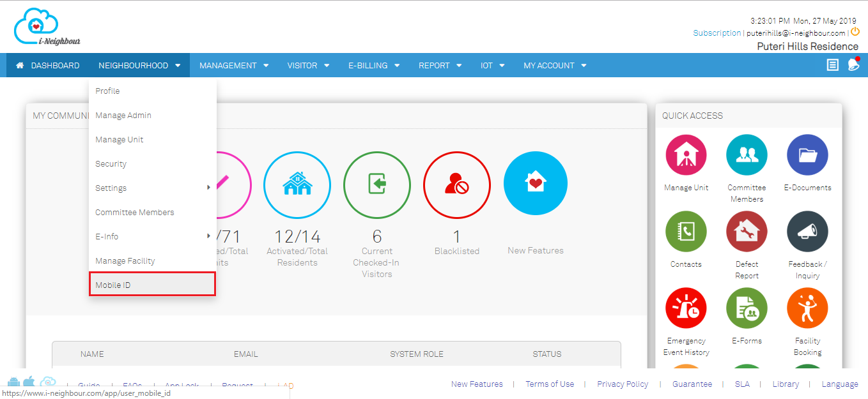Click the power logout icon
This screenshot has width=868, height=399.
point(855,31)
